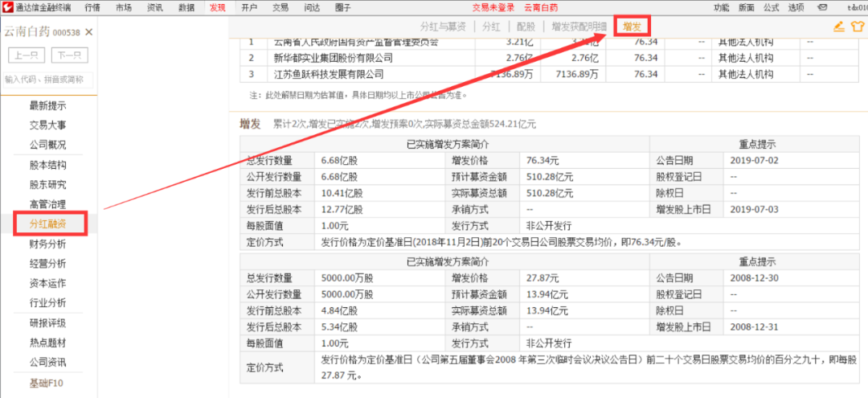Click the 27.87元 增发价格 cell
Viewport: 868px width, 398px height.
click(x=543, y=278)
